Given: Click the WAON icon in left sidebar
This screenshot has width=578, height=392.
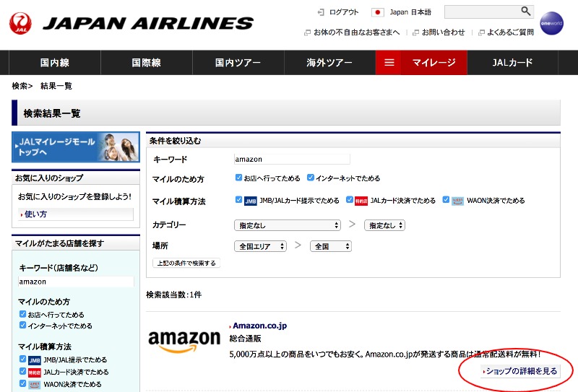Looking at the screenshot, I should tap(34, 385).
